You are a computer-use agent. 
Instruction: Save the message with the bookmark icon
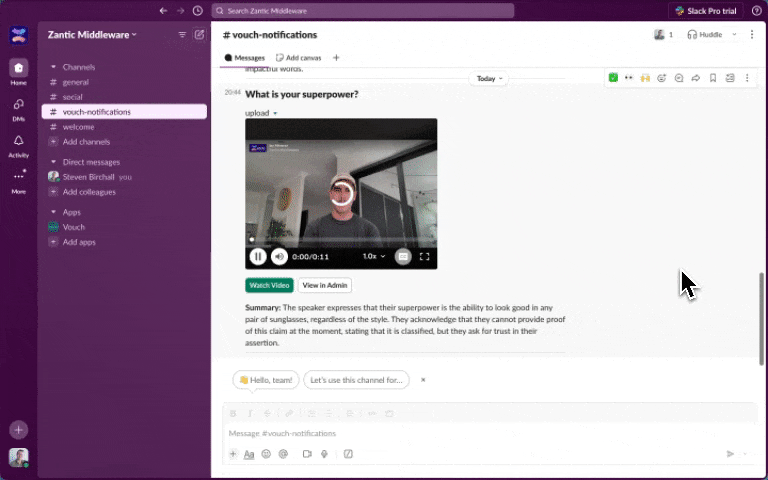(713, 78)
